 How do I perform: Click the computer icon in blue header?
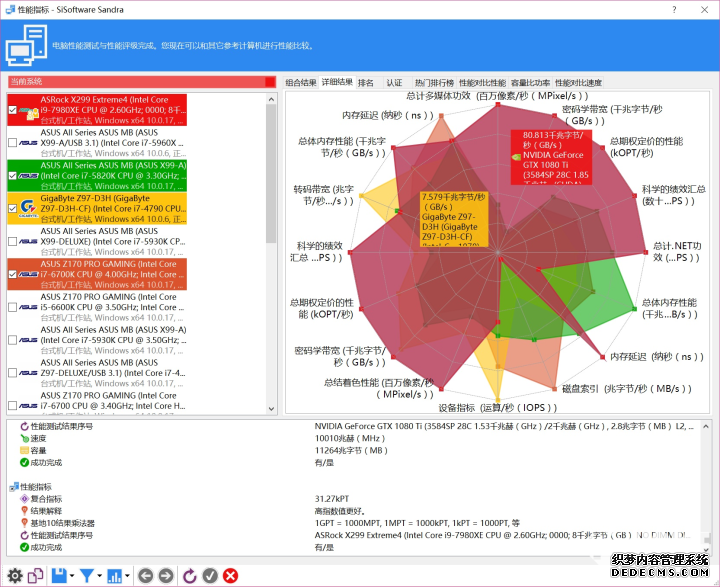click(x=27, y=45)
